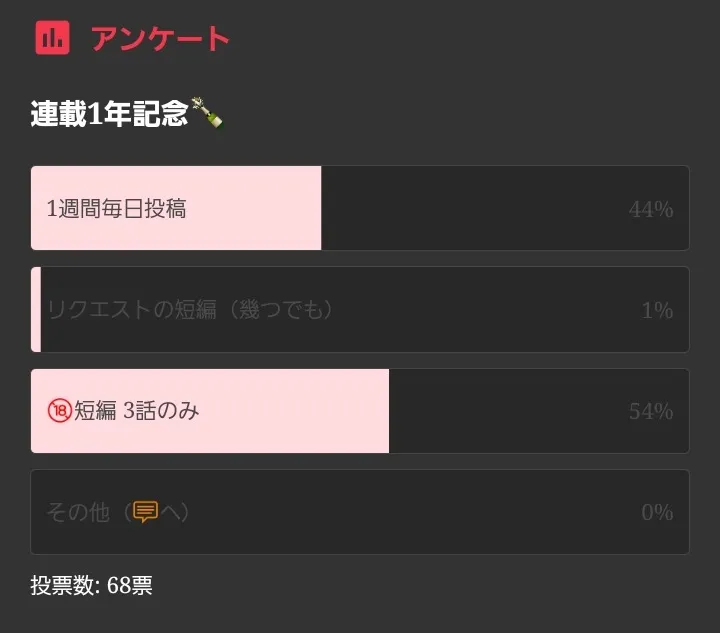The height and width of the screenshot is (633, 720).
Task: Vote for 1週間毎日投稿 option
Action: click(x=116, y=209)
